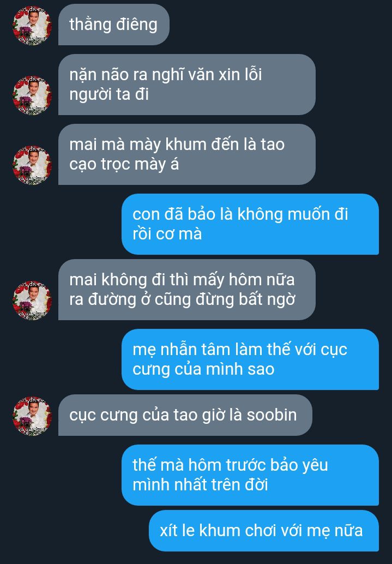Select blue 'con đã bảo là không muốn đi' bubble

click(x=250, y=224)
